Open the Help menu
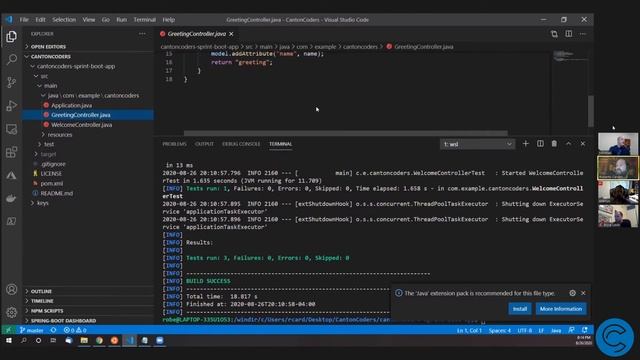Viewport: 640px width, 360px height. 169,20
